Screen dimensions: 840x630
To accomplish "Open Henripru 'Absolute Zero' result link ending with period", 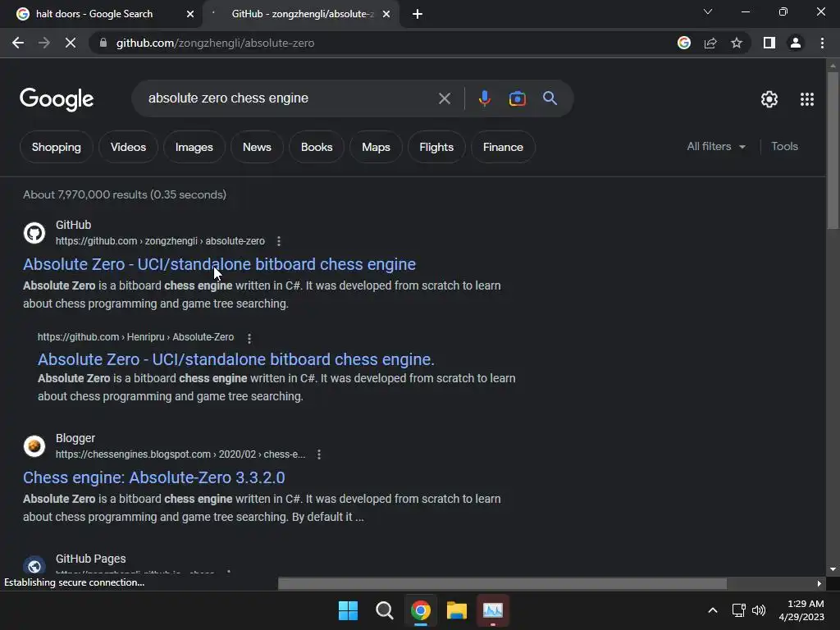I will pos(235,359).
